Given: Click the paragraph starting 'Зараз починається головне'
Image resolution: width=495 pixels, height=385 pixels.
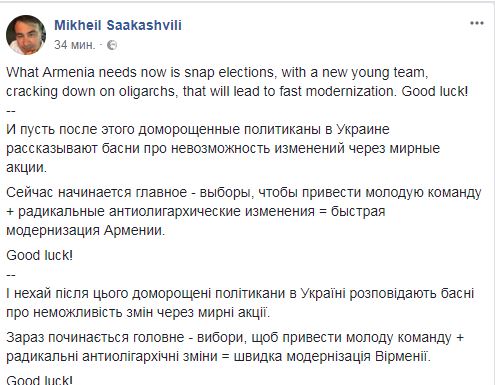Looking at the screenshot, I should [x=235, y=347].
